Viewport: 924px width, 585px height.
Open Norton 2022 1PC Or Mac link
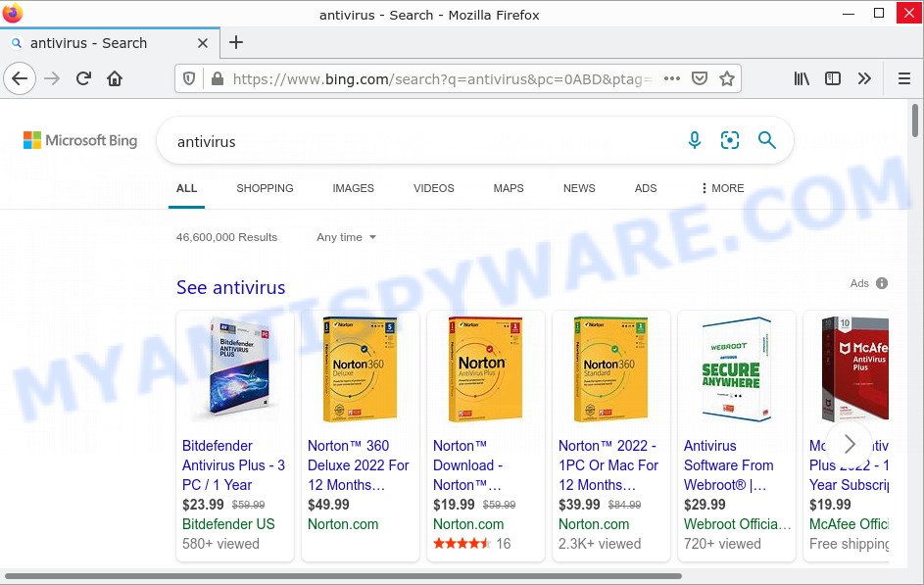[x=608, y=465]
